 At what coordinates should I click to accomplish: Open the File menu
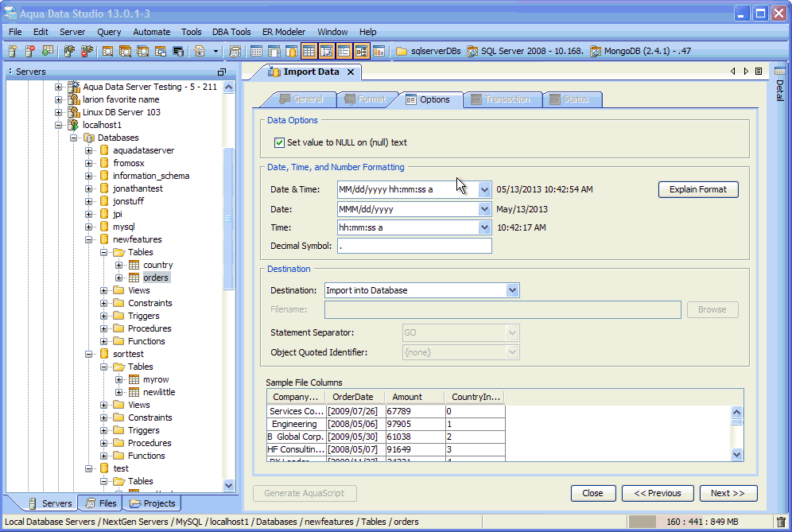click(15, 32)
